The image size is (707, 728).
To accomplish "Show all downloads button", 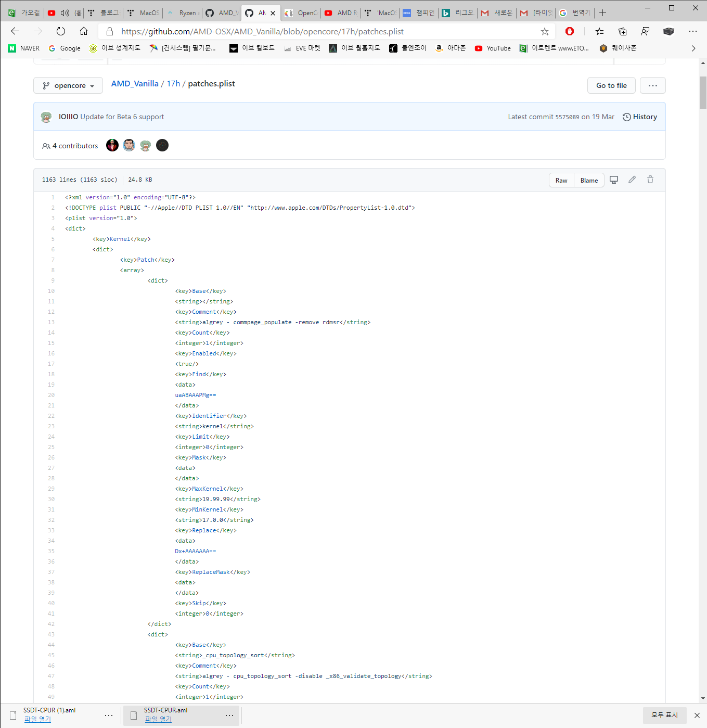I will 664,715.
